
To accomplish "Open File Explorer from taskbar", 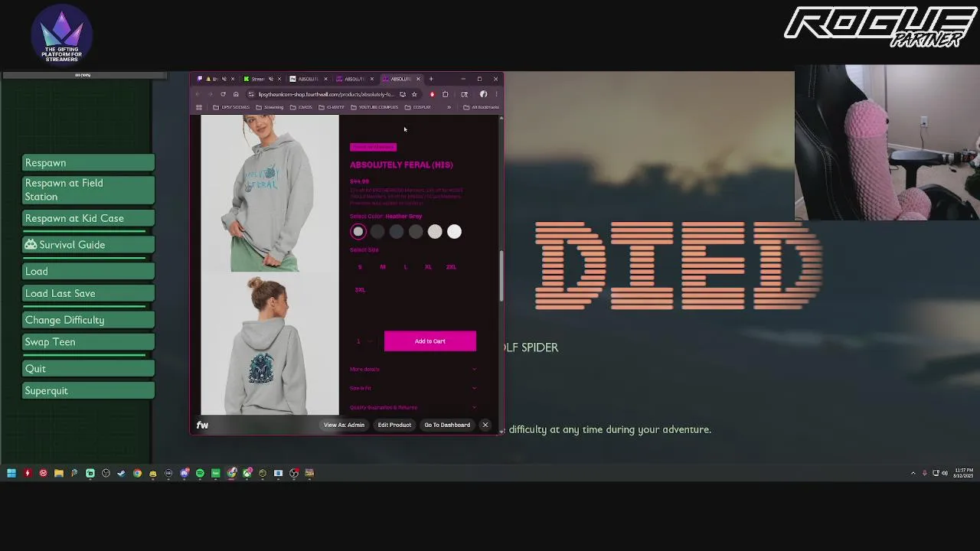I will pyautogui.click(x=59, y=473).
